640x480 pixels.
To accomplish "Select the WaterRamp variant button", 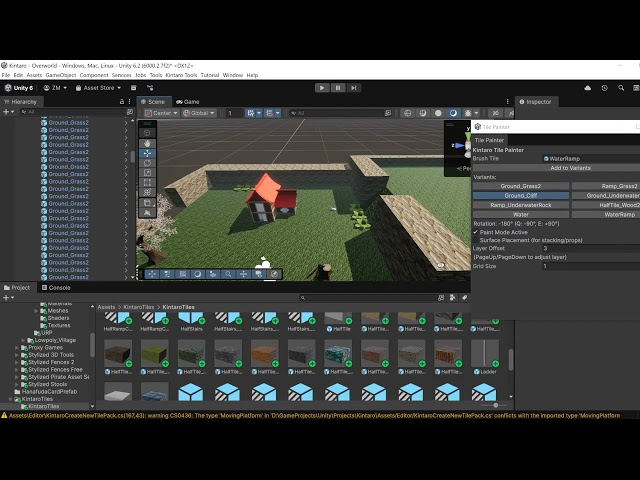I will pos(606,214).
